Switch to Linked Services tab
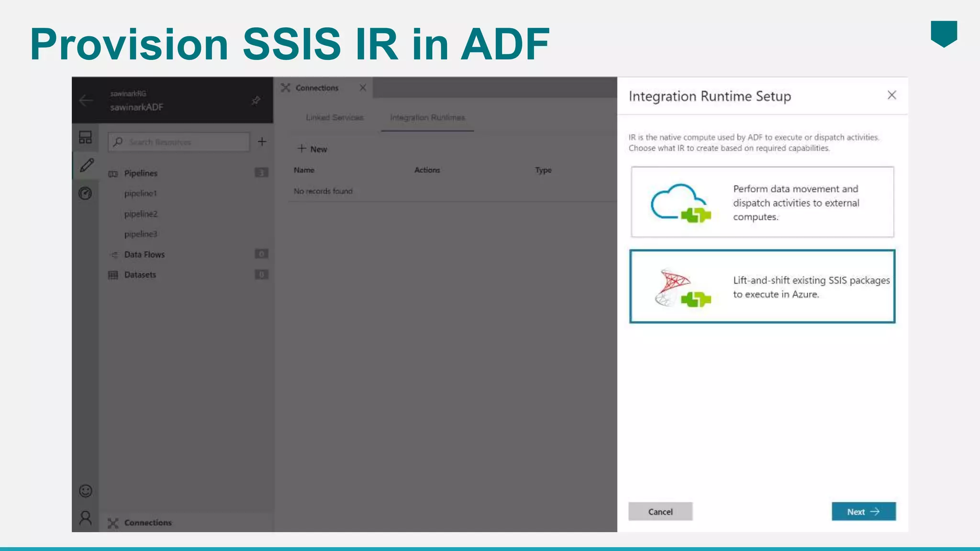 tap(334, 118)
